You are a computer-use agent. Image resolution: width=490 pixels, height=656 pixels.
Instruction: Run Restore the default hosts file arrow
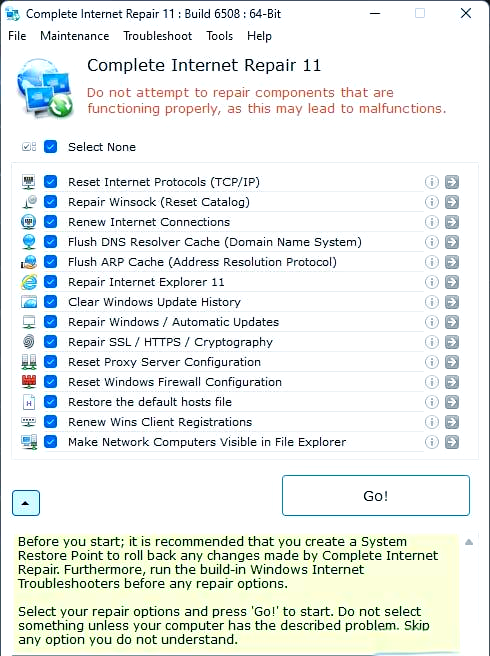pyautogui.click(x=452, y=402)
